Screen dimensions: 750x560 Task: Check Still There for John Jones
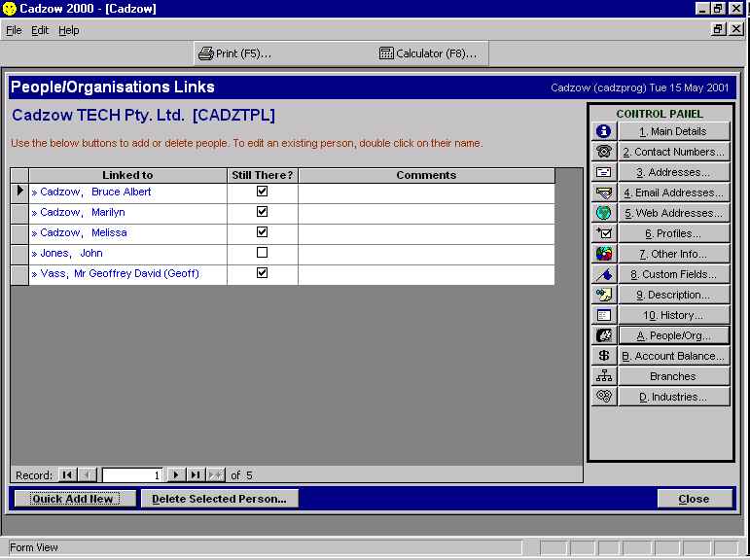[x=262, y=252]
